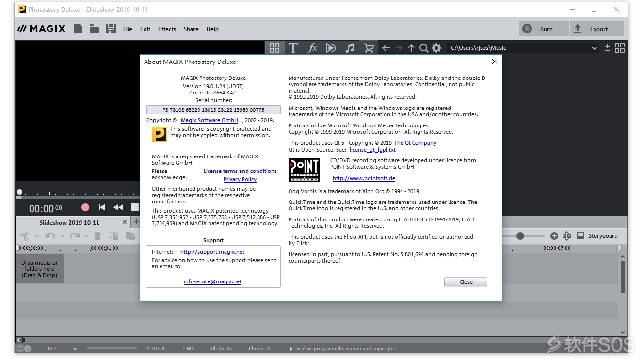Open the Help menu
This screenshot has height=359, width=644.
(x=212, y=29)
